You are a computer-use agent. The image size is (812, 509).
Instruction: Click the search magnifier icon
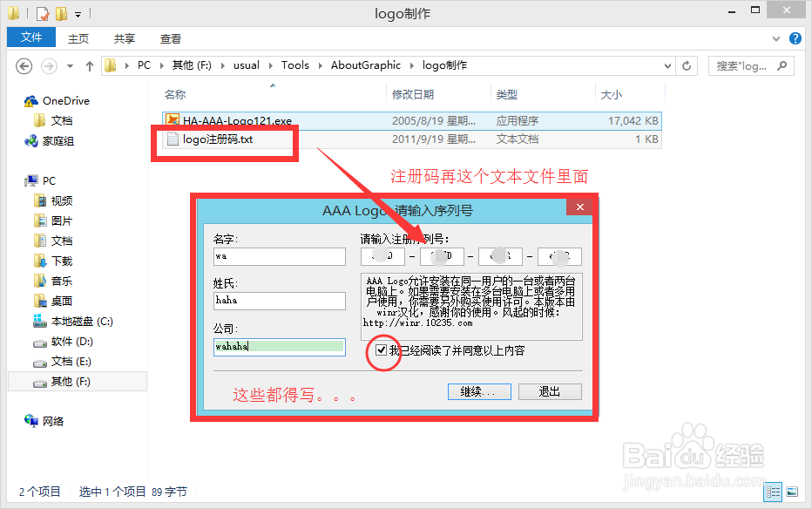(782, 65)
